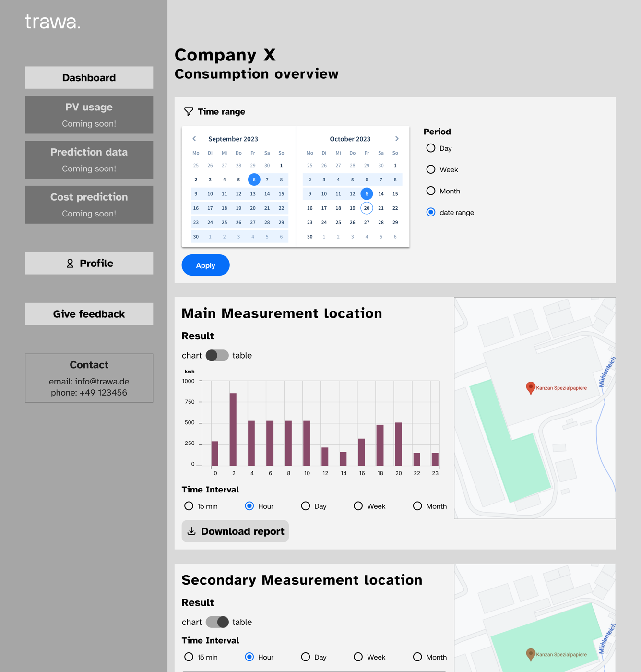The height and width of the screenshot is (672, 641).
Task: Click the chart bar at hour 0
Action: pyautogui.click(x=215, y=454)
